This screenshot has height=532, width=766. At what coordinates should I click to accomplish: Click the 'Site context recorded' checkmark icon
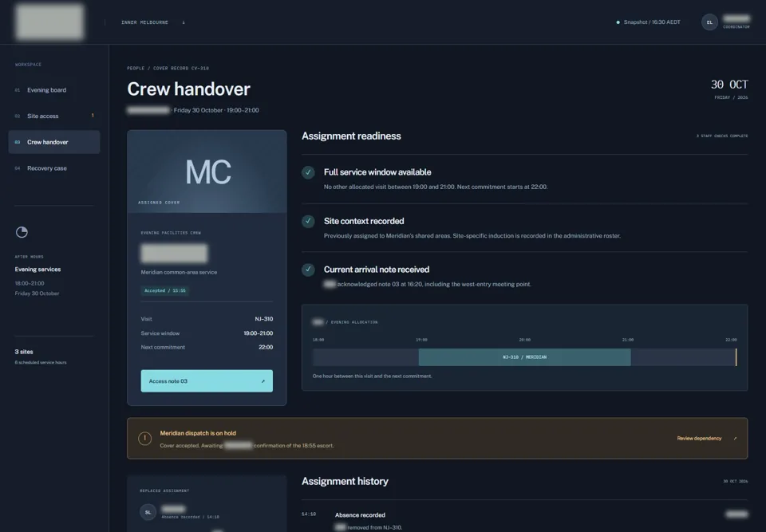[x=308, y=221]
